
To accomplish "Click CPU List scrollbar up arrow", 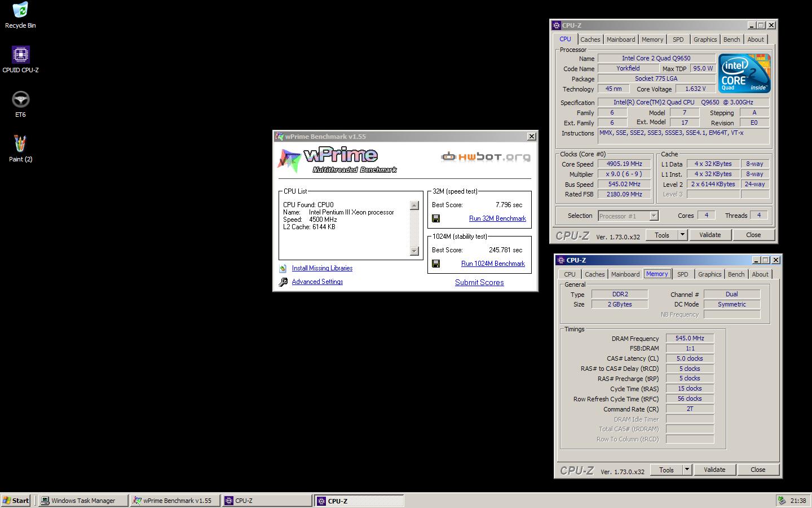I will coord(414,205).
